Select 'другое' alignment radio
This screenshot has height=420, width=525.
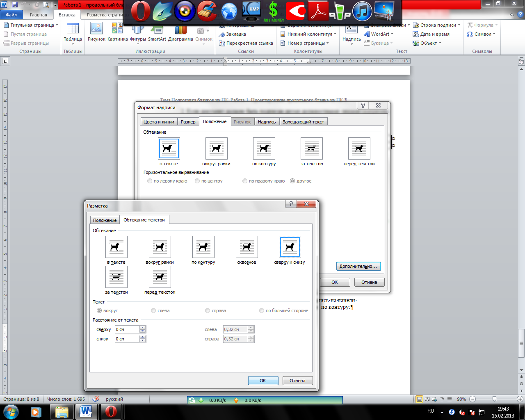[x=292, y=181]
